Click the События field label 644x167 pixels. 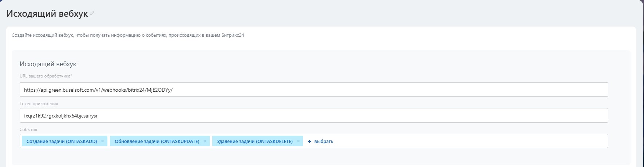click(28, 130)
